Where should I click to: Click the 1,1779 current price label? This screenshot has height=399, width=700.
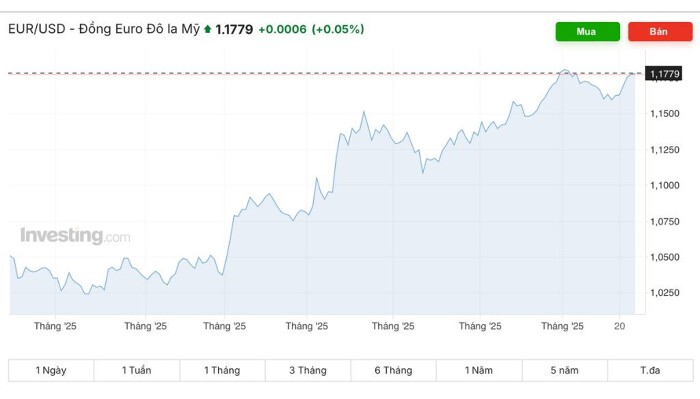tap(664, 74)
